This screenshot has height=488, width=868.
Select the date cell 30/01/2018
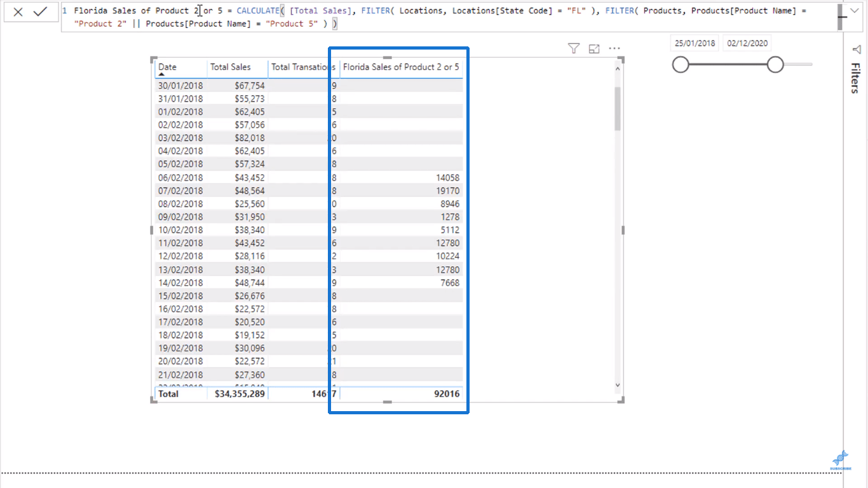point(180,86)
